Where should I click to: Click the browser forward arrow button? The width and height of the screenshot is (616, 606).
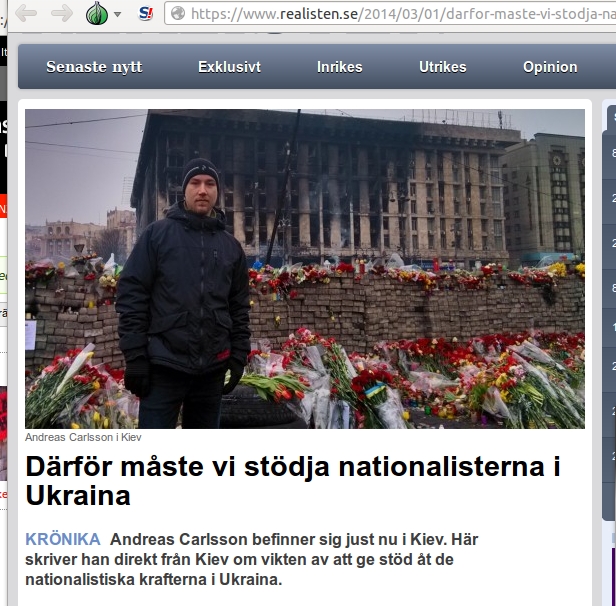tap(62, 14)
